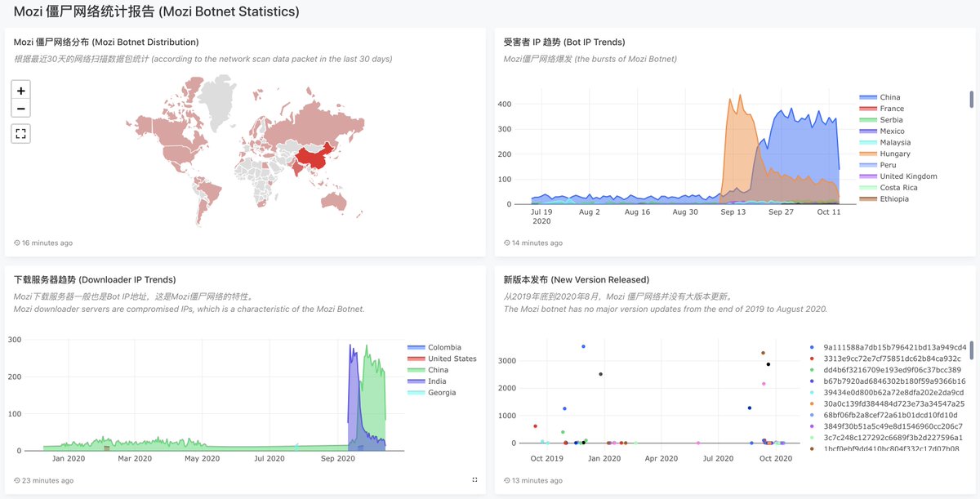Click the 'network scan data packet' subtitle
The height and width of the screenshot is (499, 980).
(x=203, y=59)
